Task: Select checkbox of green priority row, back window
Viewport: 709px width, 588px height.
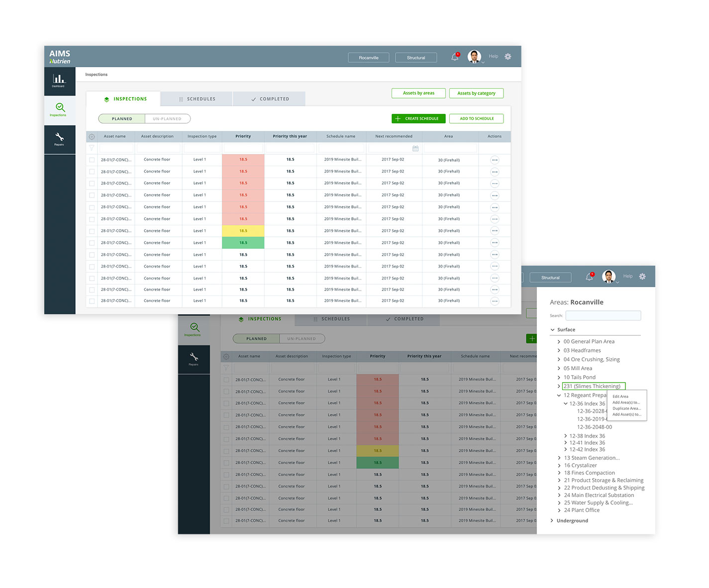Action: pos(226,463)
